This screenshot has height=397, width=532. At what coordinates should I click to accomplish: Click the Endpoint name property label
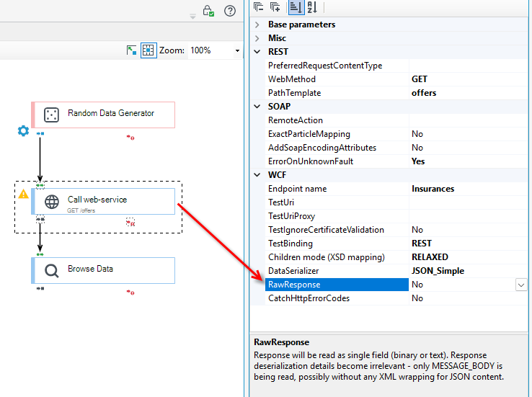(298, 189)
